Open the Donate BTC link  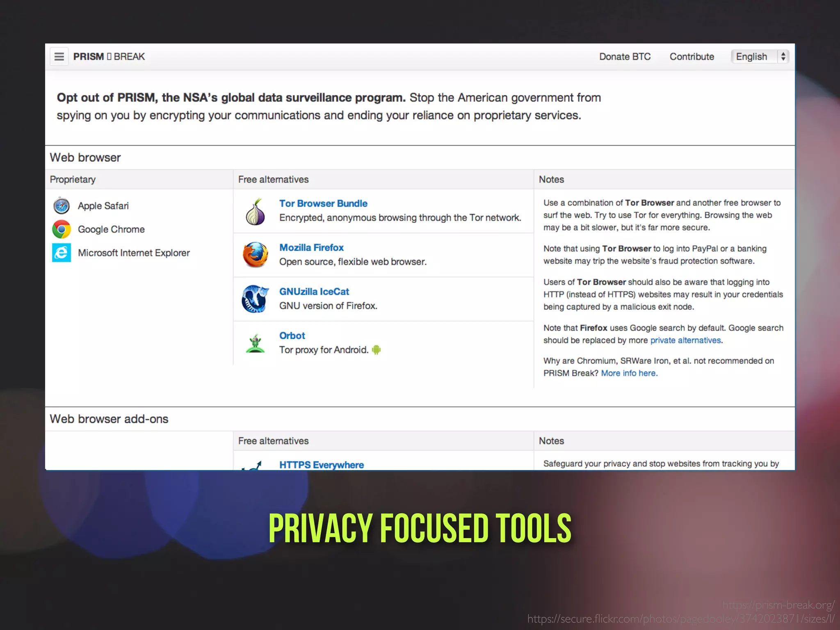point(625,57)
